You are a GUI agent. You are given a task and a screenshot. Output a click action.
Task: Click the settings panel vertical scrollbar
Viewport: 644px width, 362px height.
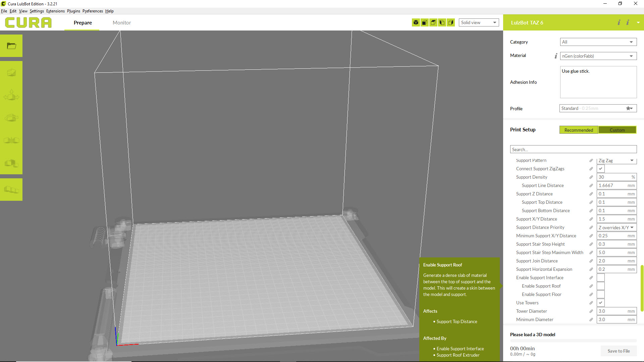click(x=642, y=288)
